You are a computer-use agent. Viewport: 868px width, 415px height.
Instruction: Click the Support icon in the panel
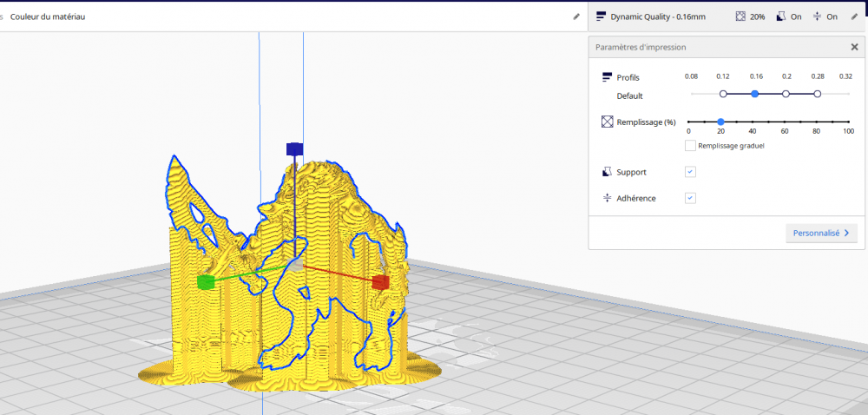[607, 172]
